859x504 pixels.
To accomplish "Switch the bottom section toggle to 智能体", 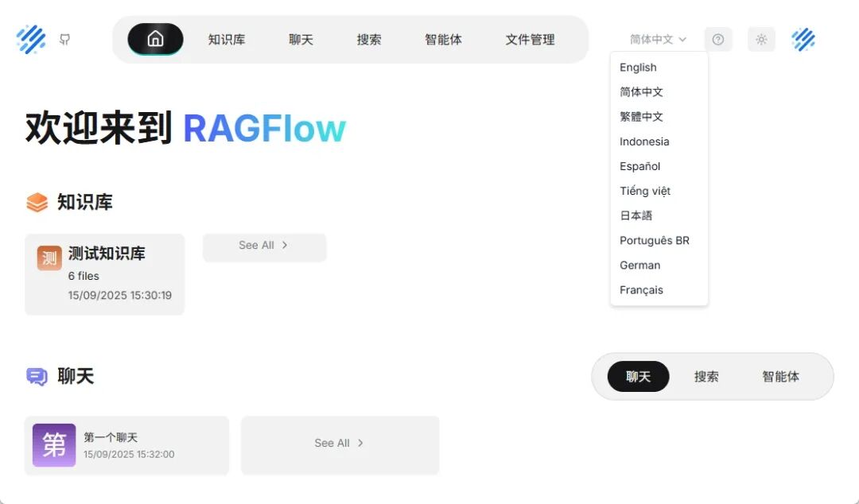I will 780,377.
